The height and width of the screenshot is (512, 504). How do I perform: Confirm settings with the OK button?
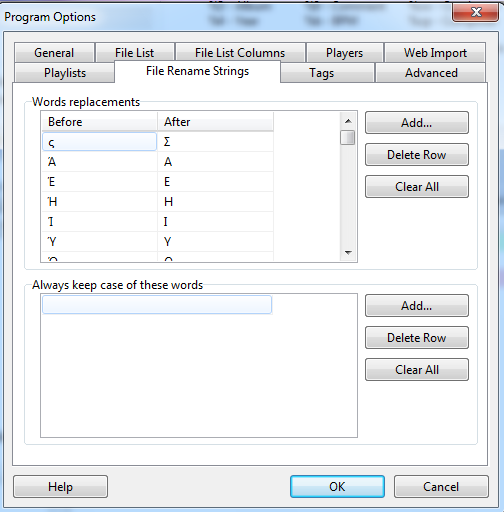(337, 487)
